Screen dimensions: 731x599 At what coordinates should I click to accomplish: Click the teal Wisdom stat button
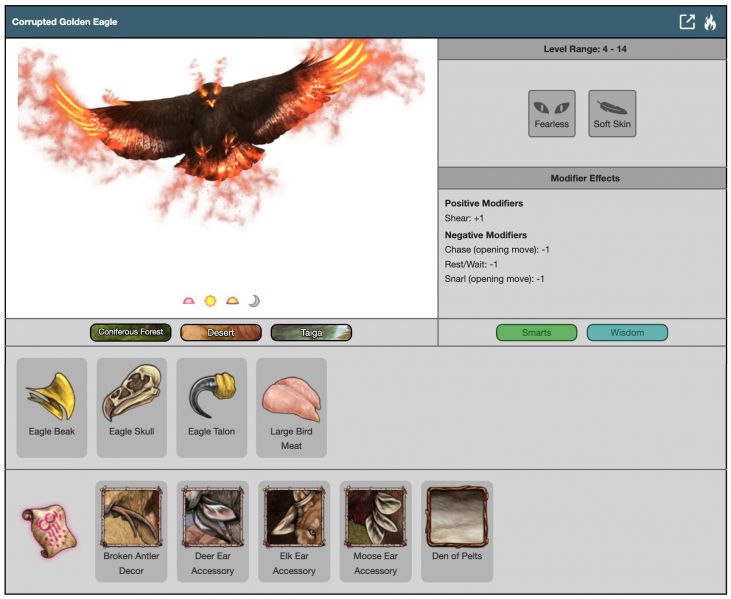click(627, 332)
